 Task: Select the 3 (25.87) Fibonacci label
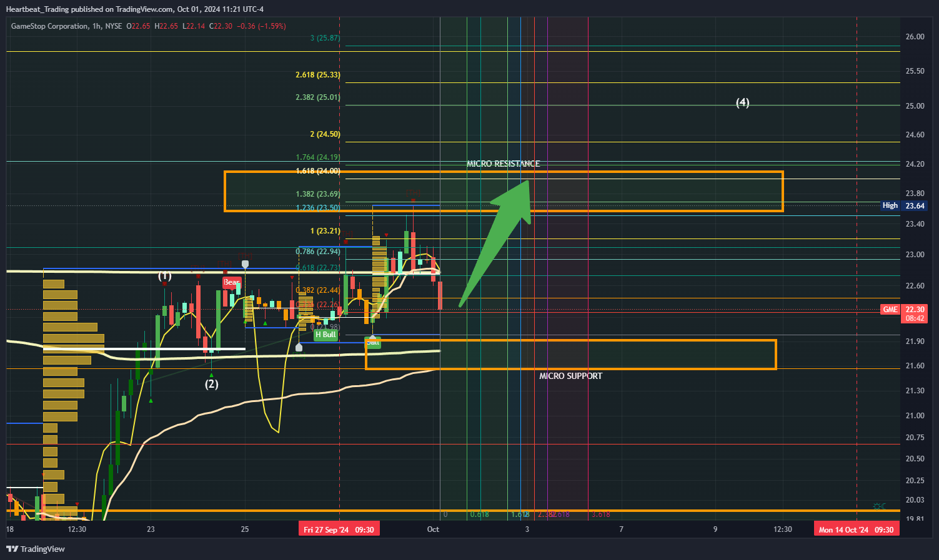click(x=325, y=38)
